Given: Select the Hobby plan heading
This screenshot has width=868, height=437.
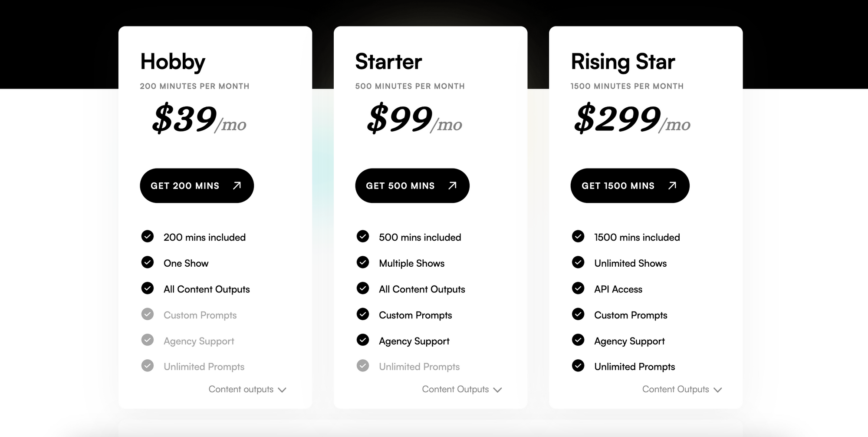Looking at the screenshot, I should pos(173,62).
